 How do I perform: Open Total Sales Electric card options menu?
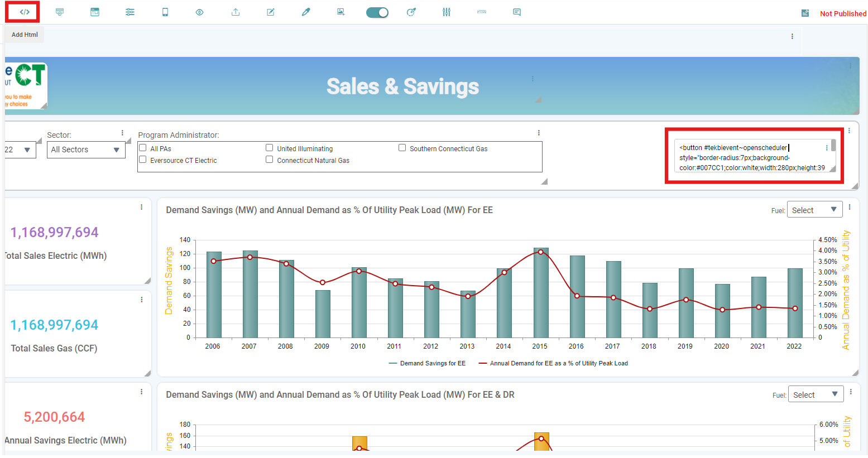141,207
